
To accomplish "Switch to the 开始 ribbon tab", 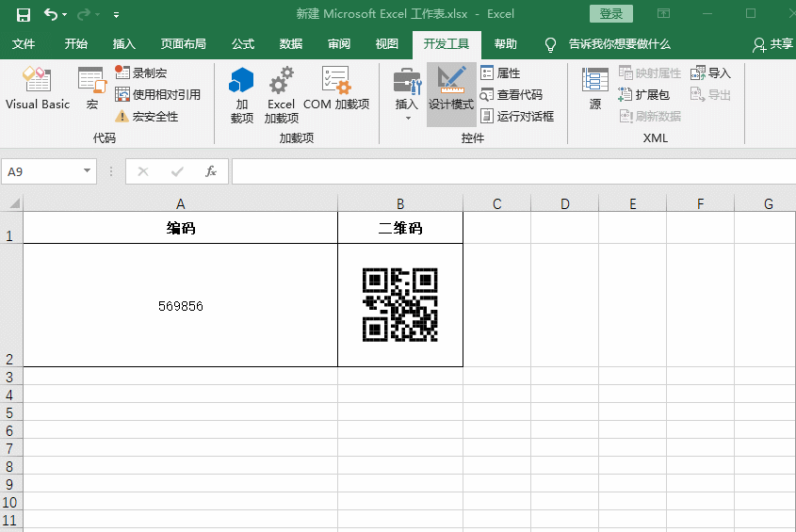I will pyautogui.click(x=76, y=44).
